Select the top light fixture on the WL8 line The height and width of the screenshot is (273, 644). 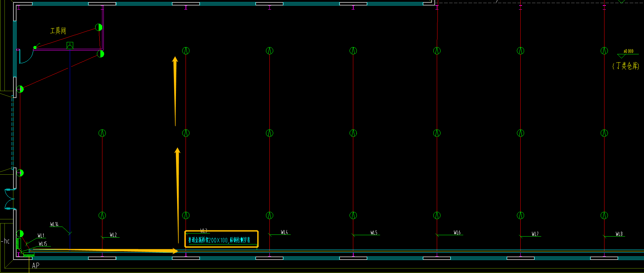pos(604,51)
